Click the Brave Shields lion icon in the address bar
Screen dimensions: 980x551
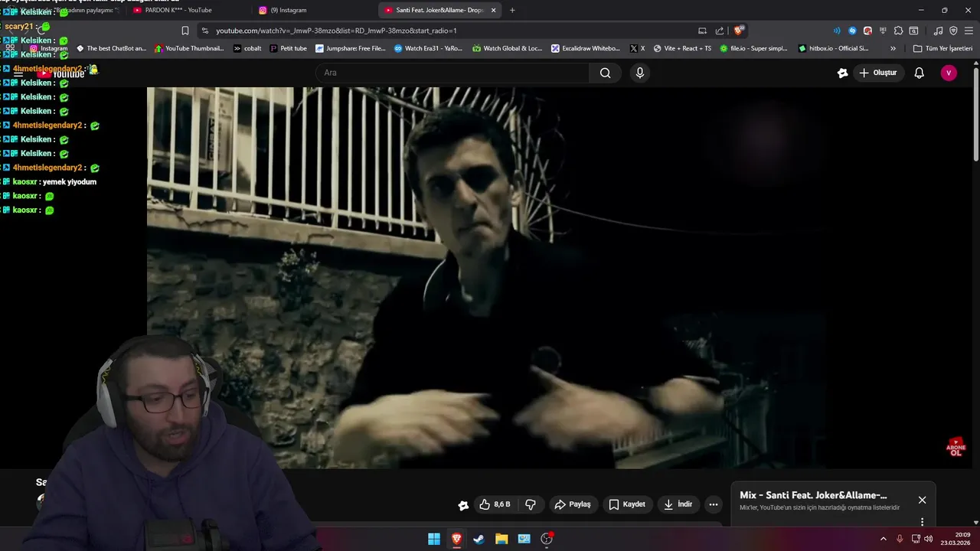pyautogui.click(x=738, y=31)
